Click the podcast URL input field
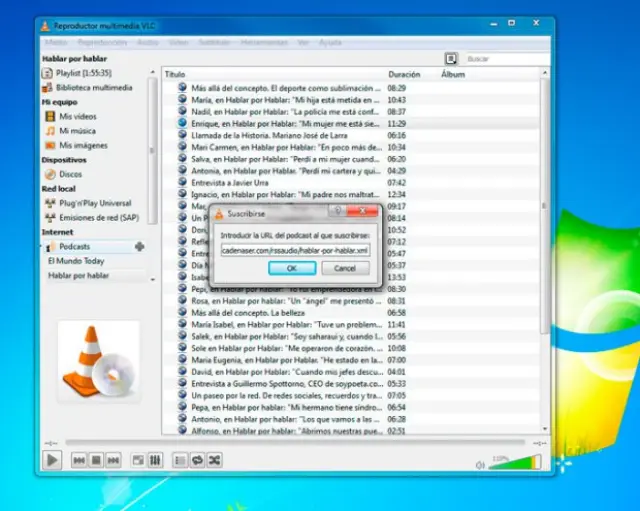Viewport: 640px width, 511px height. [x=295, y=249]
